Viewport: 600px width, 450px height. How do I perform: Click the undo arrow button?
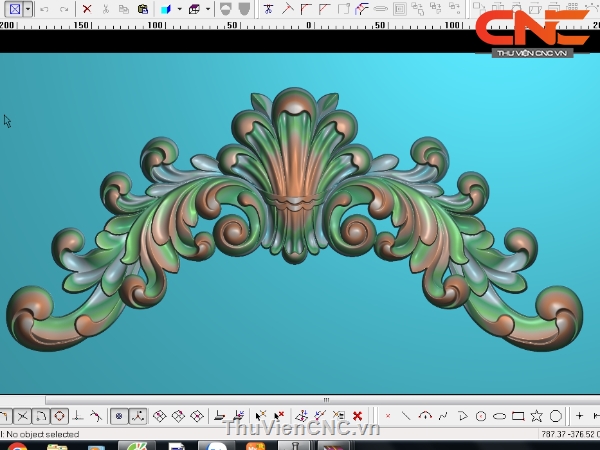tap(45, 9)
